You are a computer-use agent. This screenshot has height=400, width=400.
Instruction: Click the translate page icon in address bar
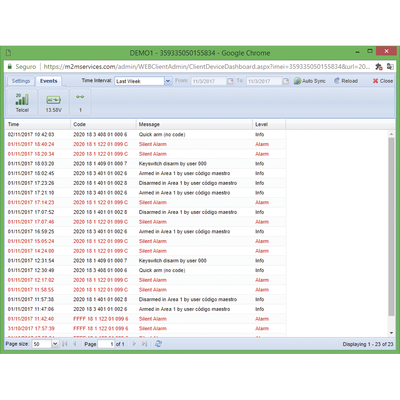pyautogui.click(x=390, y=66)
